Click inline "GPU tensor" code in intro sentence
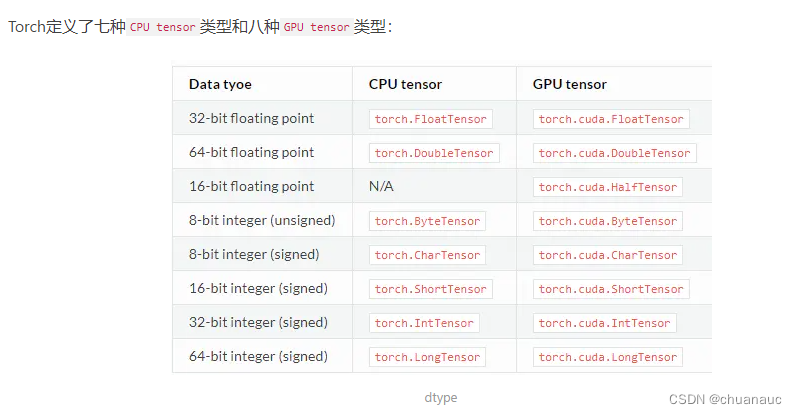Screen dimensions: 797x414 click(316, 27)
